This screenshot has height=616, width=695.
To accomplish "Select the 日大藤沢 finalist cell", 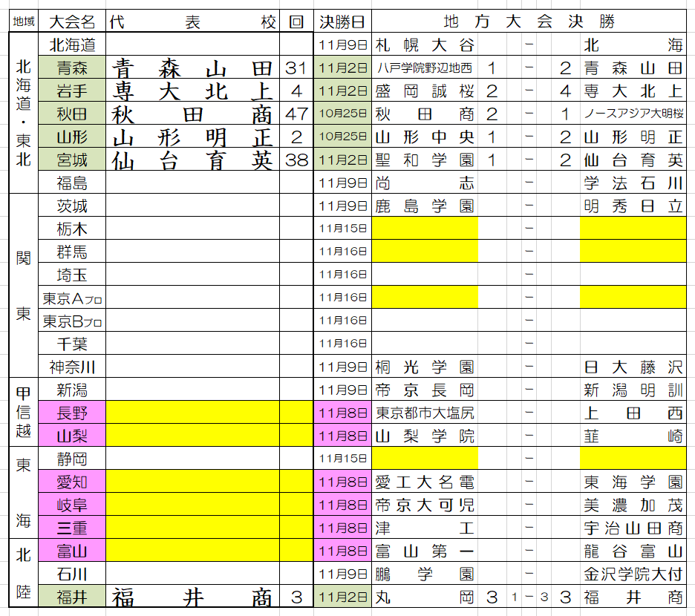I will pos(633,367).
